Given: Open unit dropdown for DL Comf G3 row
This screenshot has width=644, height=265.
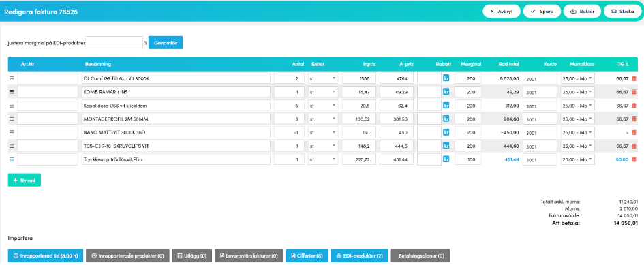Looking at the screenshot, I should (x=323, y=78).
